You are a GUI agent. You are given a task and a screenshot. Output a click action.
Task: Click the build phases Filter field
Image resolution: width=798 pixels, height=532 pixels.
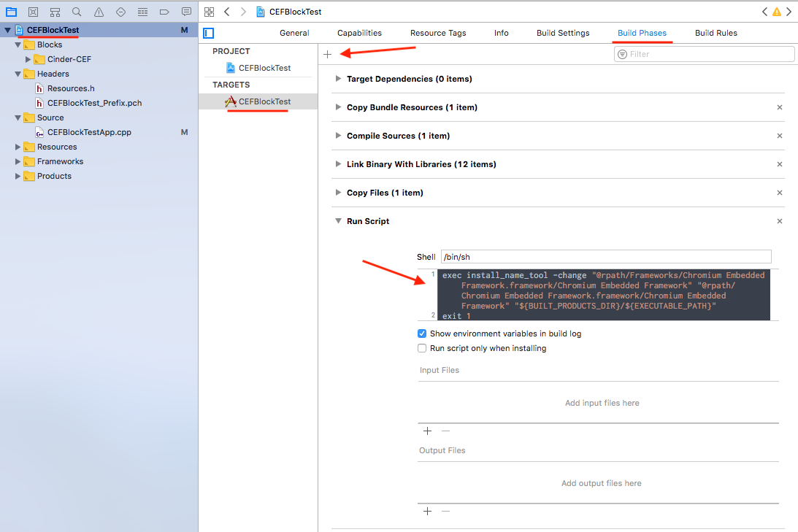tap(704, 54)
